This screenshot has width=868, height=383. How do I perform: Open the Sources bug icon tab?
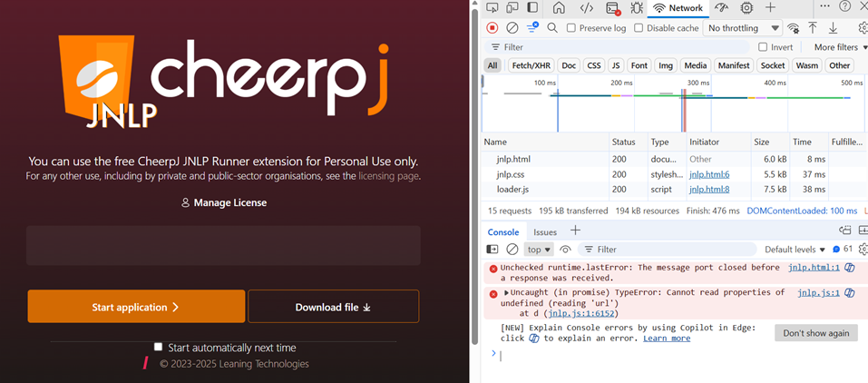coord(637,8)
